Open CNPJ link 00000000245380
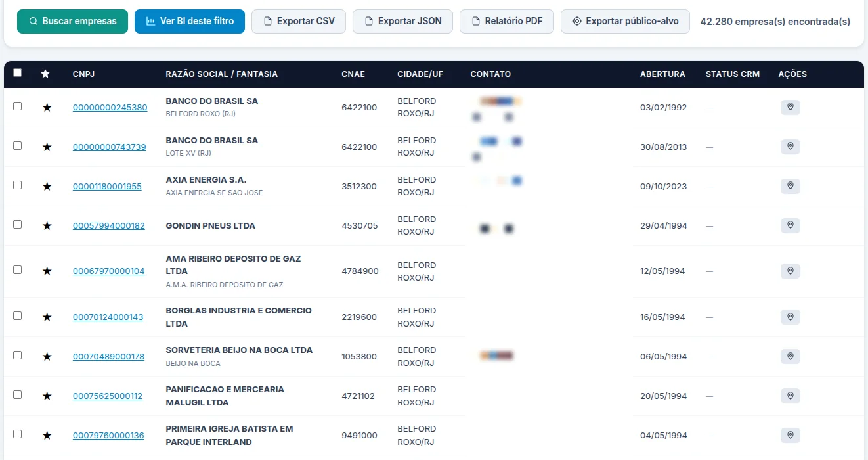The height and width of the screenshot is (460, 868). pos(110,107)
